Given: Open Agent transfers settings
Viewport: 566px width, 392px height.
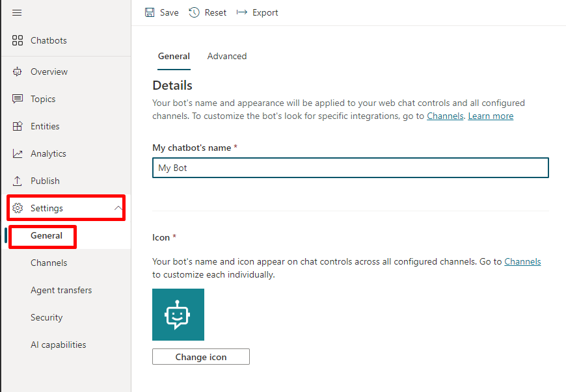Looking at the screenshot, I should [x=61, y=291].
